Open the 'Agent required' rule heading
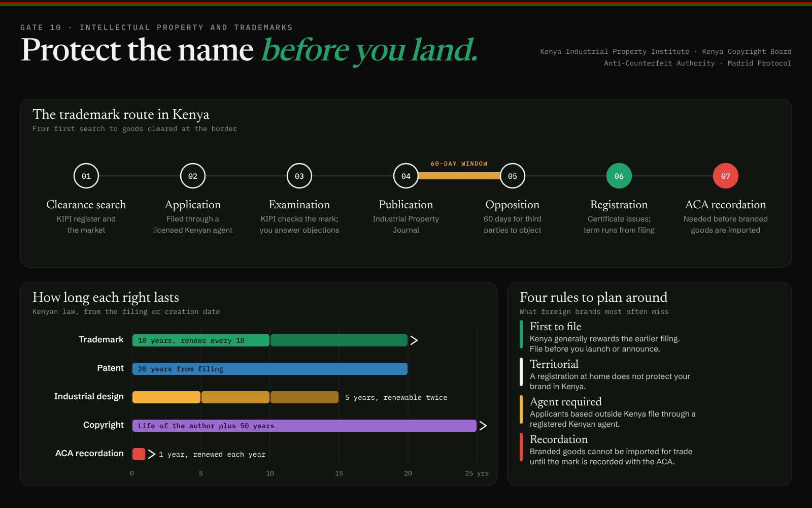812x508 pixels. click(x=566, y=402)
